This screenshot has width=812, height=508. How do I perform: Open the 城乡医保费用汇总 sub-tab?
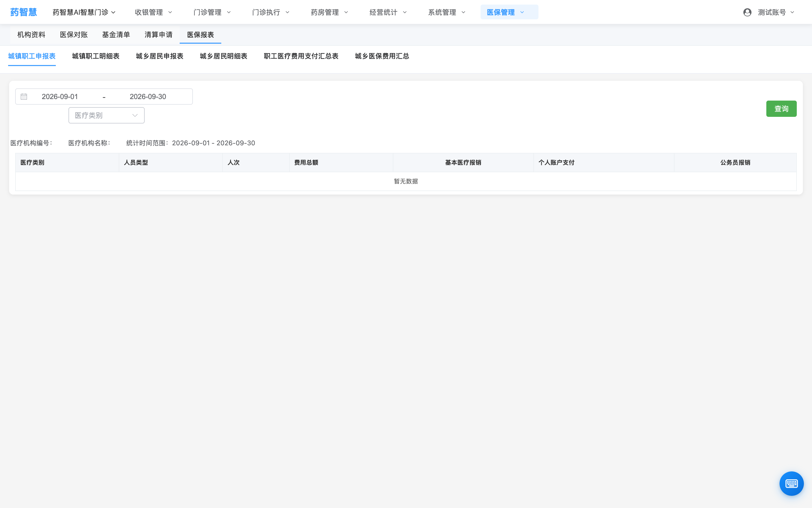point(382,56)
